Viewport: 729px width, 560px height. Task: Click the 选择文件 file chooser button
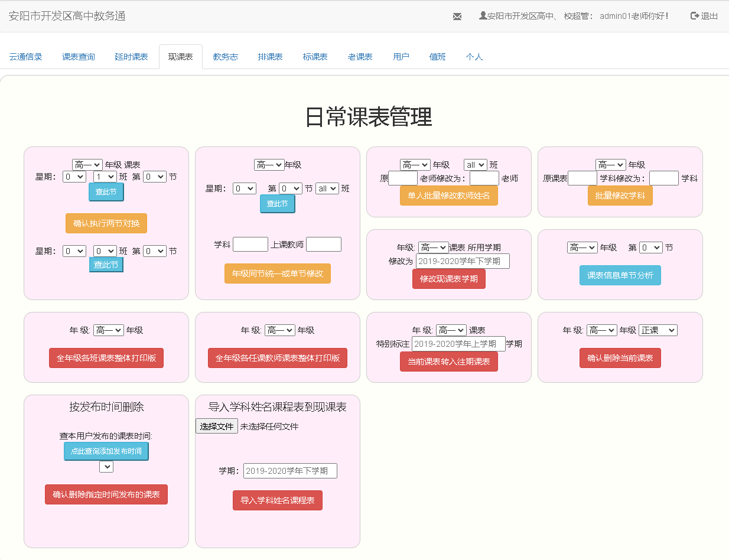(x=217, y=426)
